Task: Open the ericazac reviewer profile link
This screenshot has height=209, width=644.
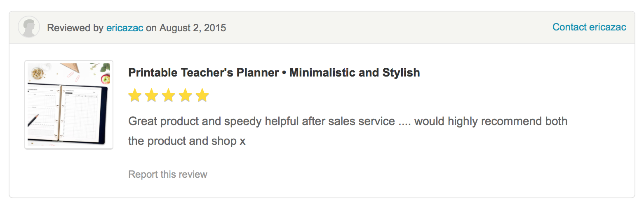Action: [x=125, y=28]
